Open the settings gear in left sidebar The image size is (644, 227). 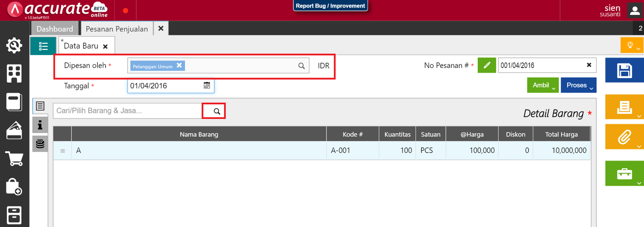(14, 45)
